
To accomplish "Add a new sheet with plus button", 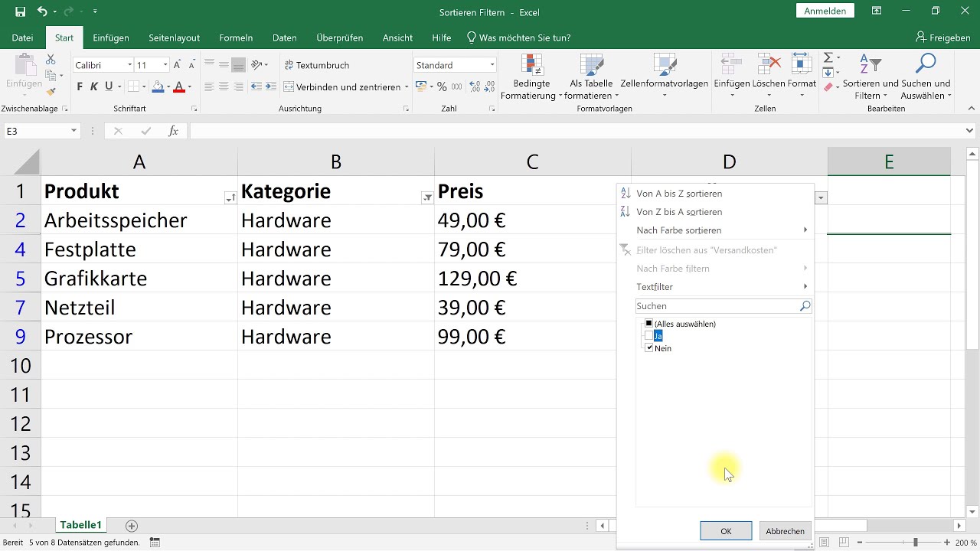I will (132, 526).
